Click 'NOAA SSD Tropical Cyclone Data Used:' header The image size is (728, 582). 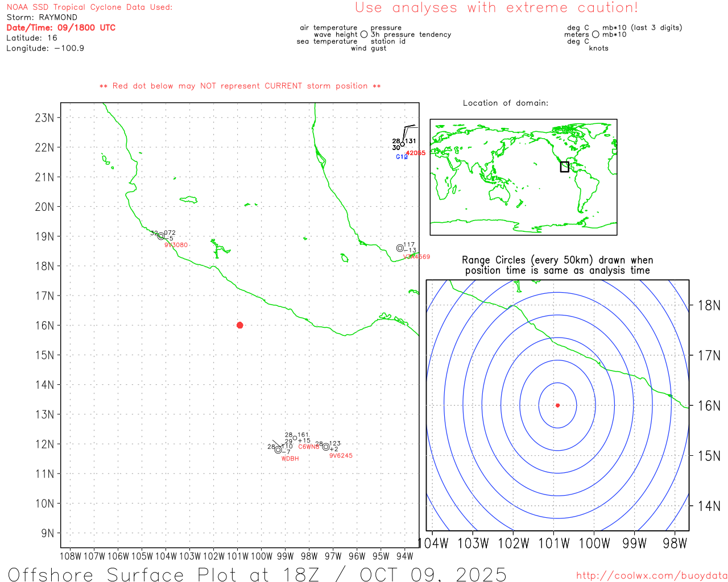[x=89, y=7]
